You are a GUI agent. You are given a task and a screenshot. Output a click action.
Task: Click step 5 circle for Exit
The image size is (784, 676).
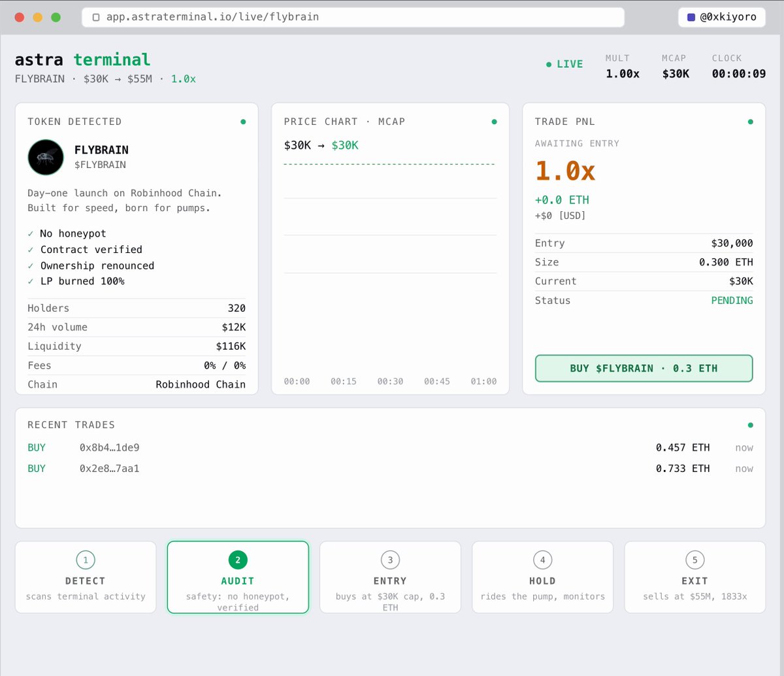(694, 560)
